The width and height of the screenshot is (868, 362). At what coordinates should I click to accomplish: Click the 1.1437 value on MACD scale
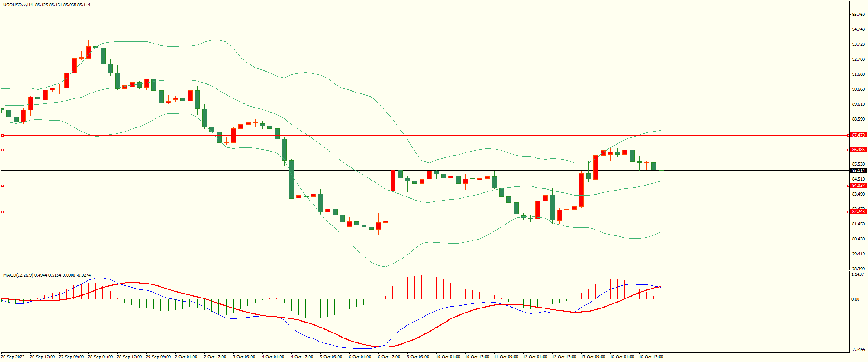858,274
